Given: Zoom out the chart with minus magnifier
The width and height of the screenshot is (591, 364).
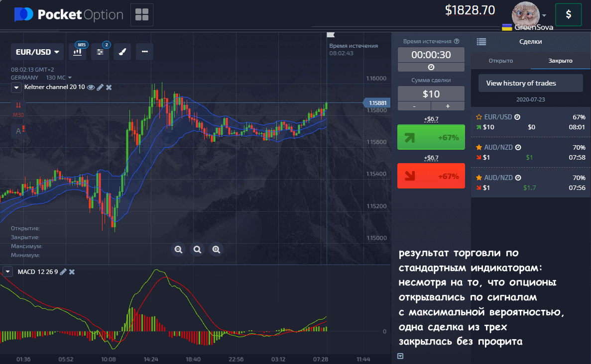Looking at the screenshot, I should pyautogui.click(x=179, y=250).
